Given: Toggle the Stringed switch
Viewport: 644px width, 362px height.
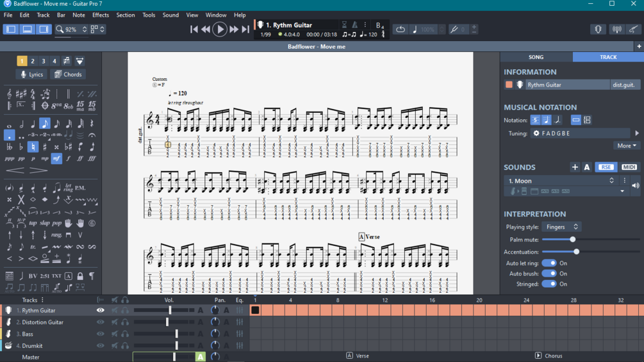Looking at the screenshot, I should pyautogui.click(x=549, y=284).
